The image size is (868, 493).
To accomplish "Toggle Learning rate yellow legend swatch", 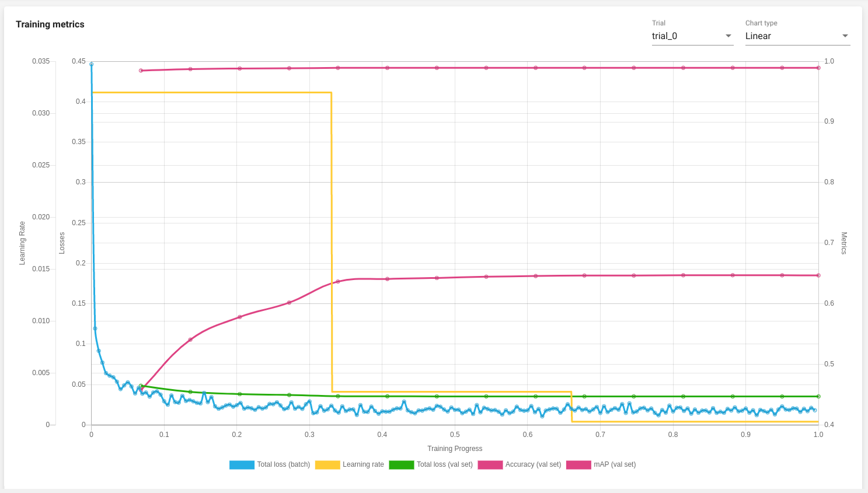I will point(327,465).
